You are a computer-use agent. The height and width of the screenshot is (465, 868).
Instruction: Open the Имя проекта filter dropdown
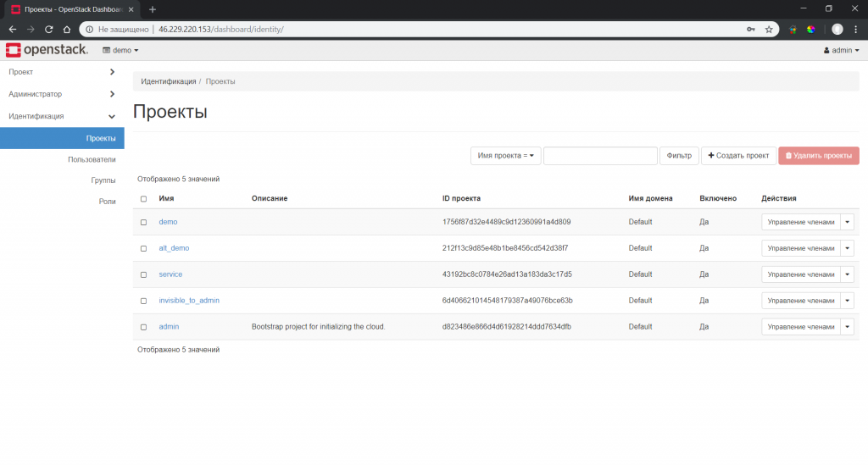coord(505,156)
